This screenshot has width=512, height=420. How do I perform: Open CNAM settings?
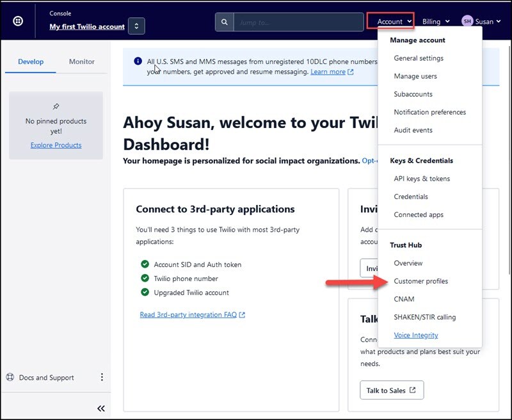[x=404, y=299]
